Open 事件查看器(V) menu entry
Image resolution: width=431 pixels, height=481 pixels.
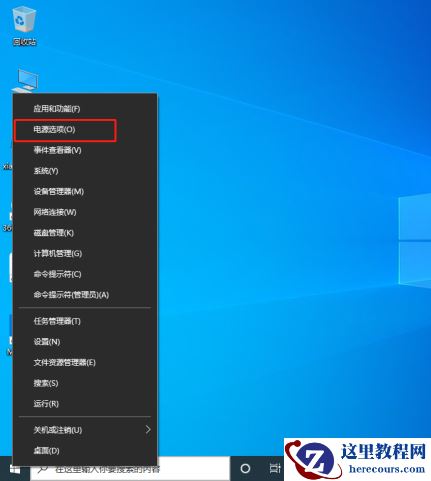[85, 150]
